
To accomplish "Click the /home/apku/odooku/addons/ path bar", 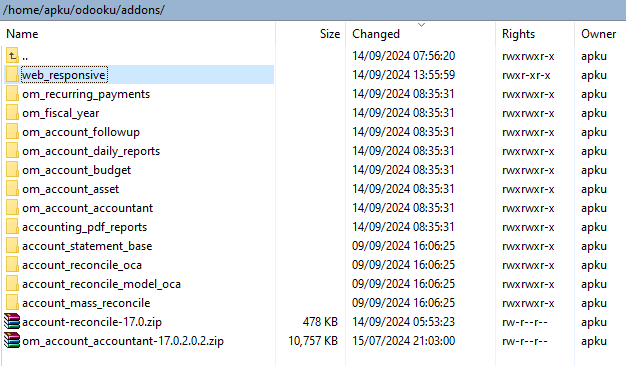I will [313, 10].
